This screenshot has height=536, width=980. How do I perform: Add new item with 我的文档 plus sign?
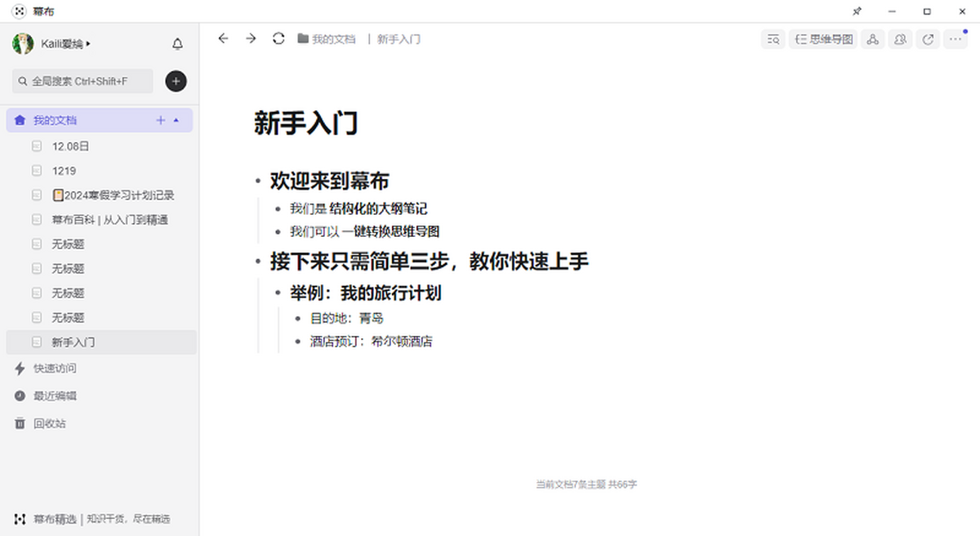click(160, 121)
